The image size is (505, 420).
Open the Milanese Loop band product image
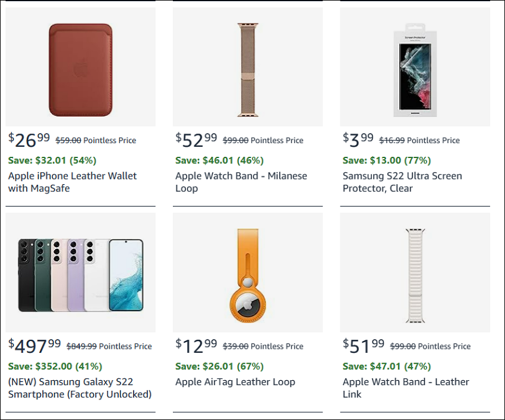pyautogui.click(x=248, y=67)
